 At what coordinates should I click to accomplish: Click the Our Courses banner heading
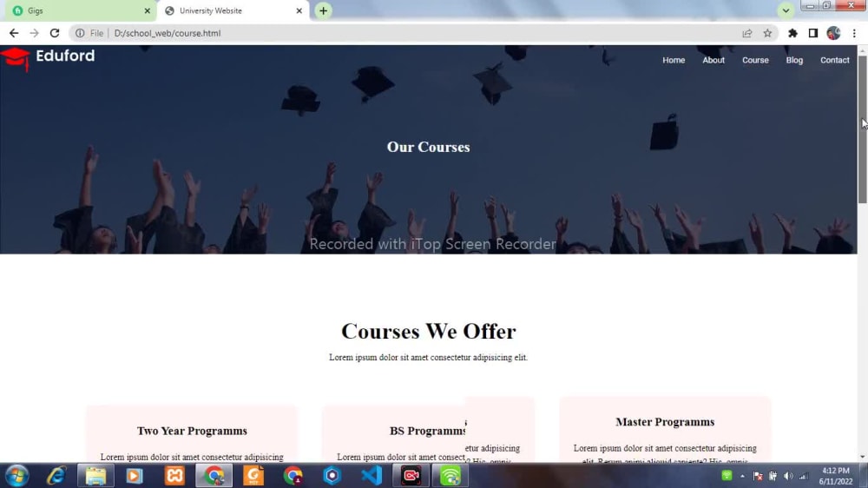(x=429, y=147)
